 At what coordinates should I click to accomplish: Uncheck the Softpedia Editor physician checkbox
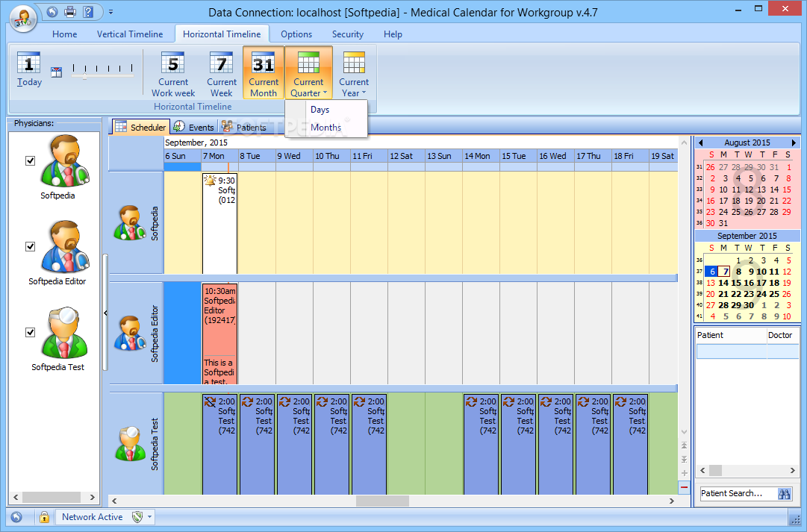tap(31, 247)
